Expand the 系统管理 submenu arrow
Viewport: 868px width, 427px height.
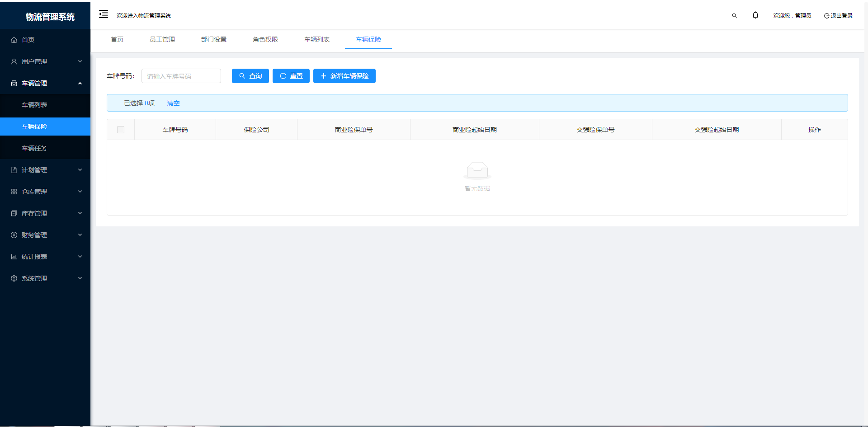[x=80, y=278]
